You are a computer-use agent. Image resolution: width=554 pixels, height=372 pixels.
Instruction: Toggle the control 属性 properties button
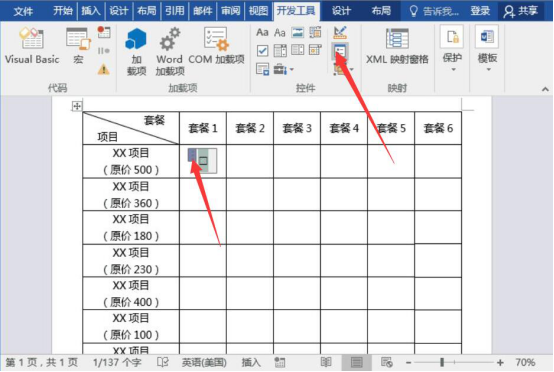click(x=340, y=52)
